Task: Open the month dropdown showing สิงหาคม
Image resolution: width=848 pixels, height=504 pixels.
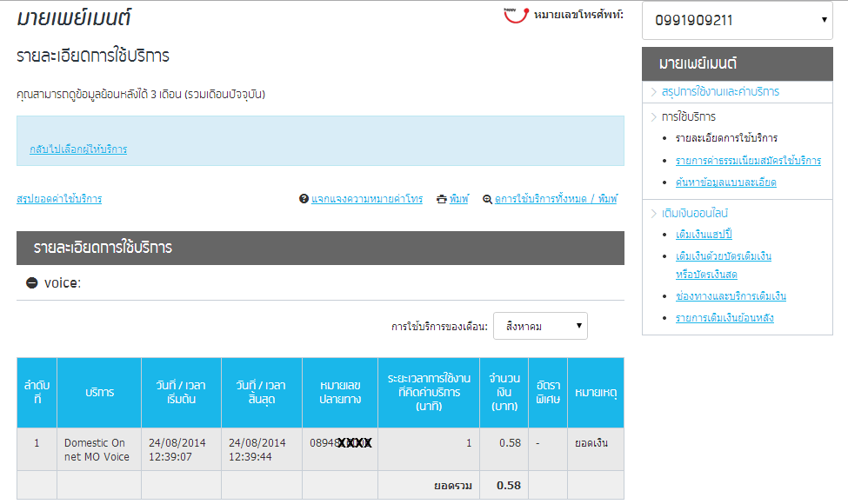Action: coord(540,326)
